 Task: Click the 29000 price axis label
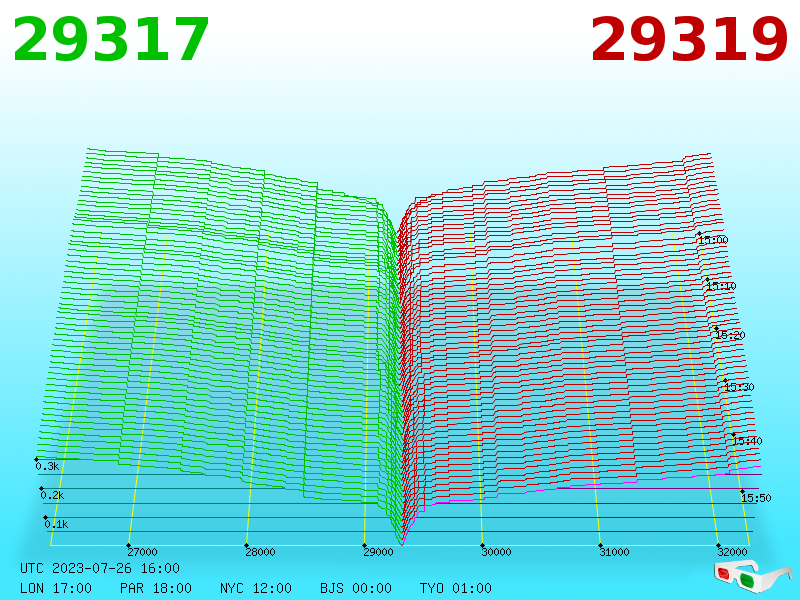click(378, 552)
